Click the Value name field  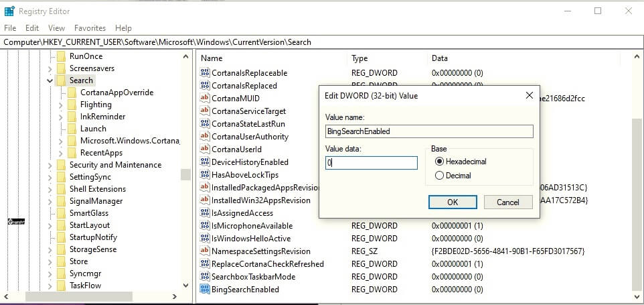tap(429, 131)
